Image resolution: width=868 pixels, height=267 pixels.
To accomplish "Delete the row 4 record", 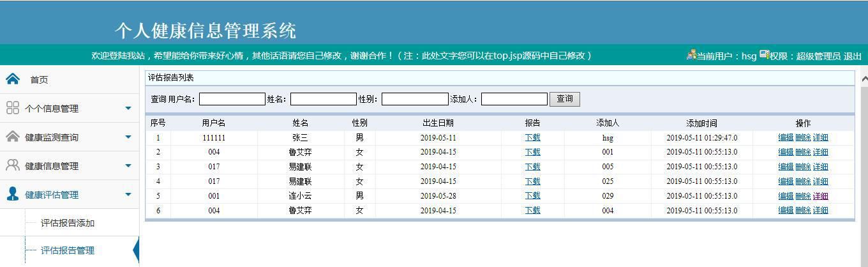I will (x=803, y=181).
